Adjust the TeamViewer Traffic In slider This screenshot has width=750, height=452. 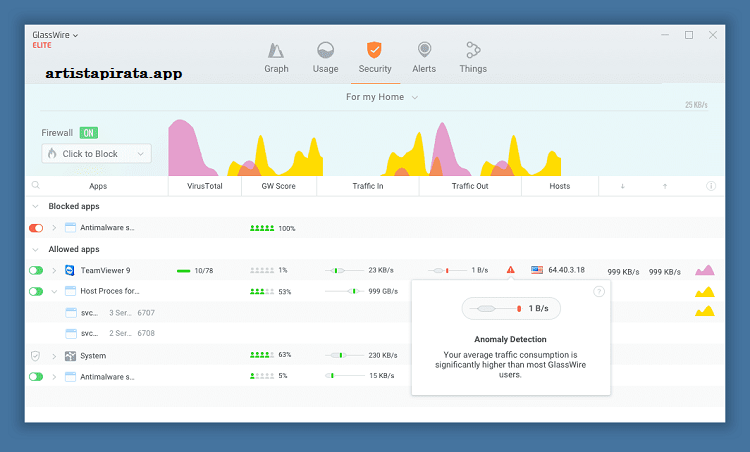click(338, 270)
